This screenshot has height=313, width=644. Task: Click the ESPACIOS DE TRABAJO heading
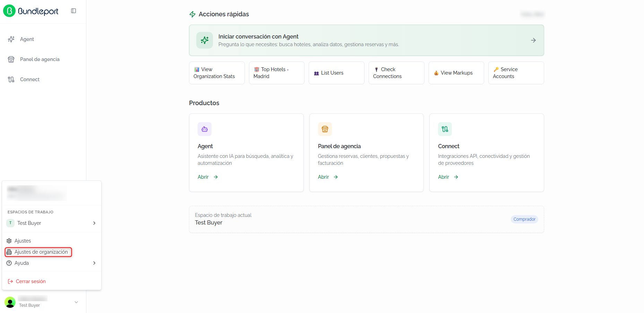point(31,212)
